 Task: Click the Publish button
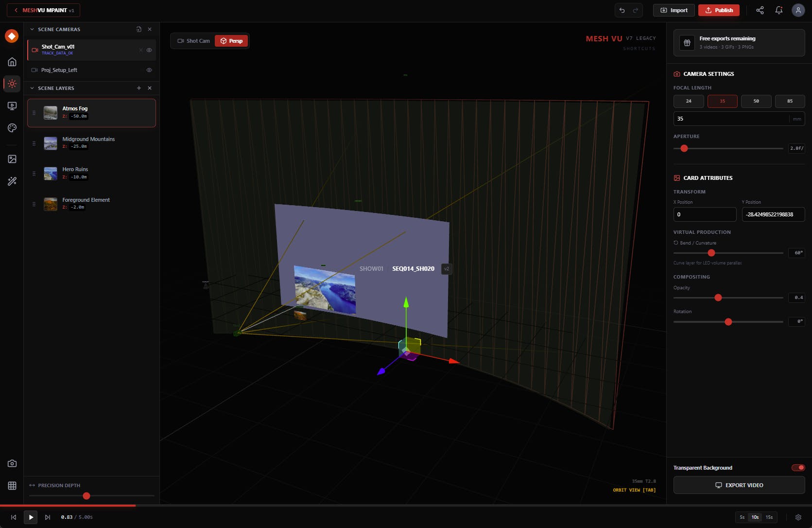pos(719,10)
